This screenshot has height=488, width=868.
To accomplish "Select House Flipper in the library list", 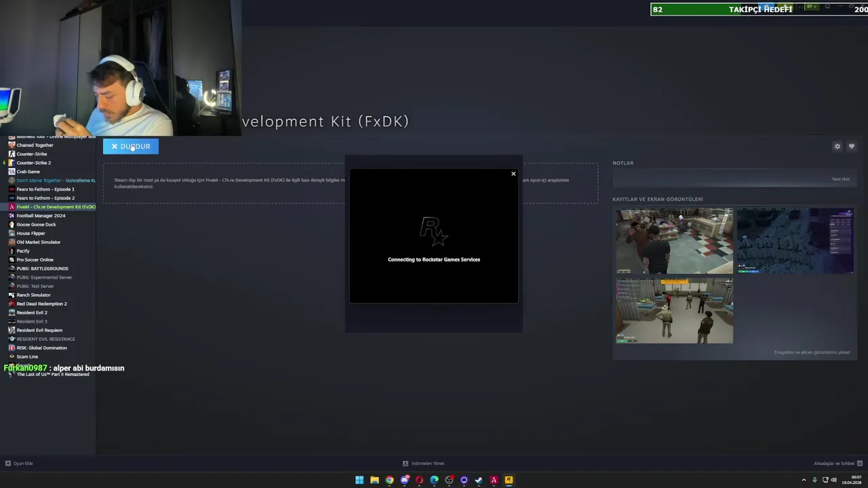I will [x=31, y=233].
